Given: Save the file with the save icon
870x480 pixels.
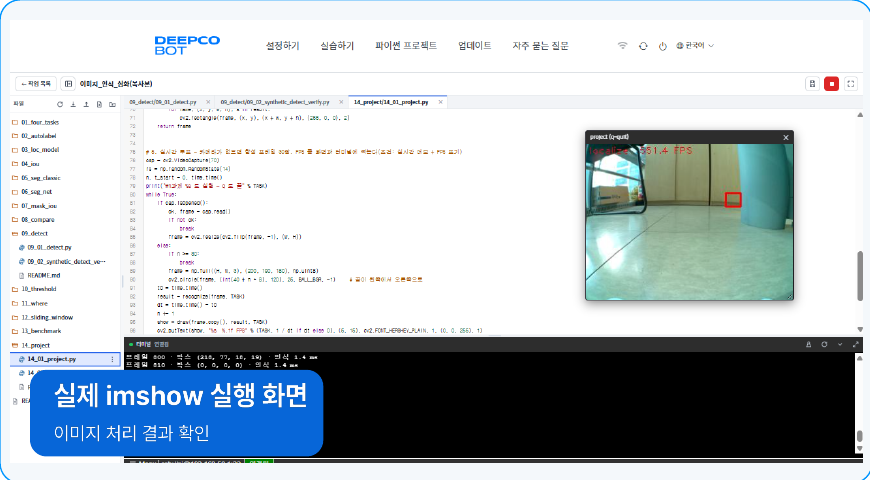Looking at the screenshot, I should coord(812,84).
